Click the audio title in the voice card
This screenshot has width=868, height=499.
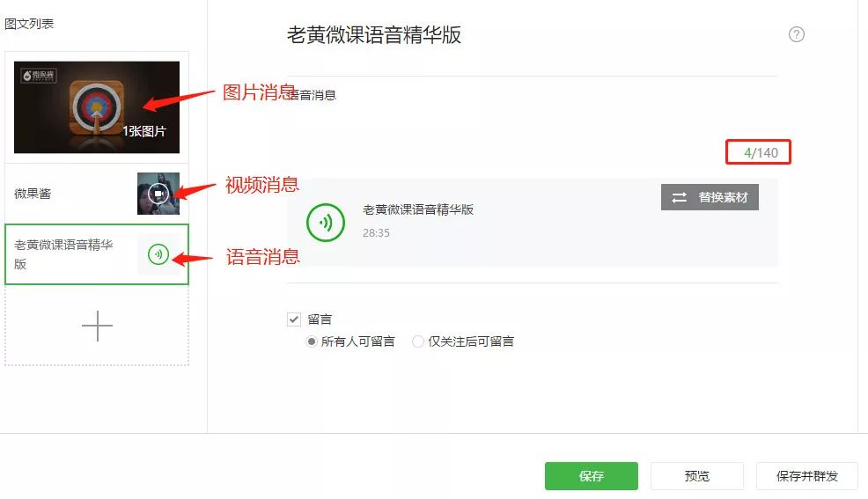pyautogui.click(x=418, y=209)
